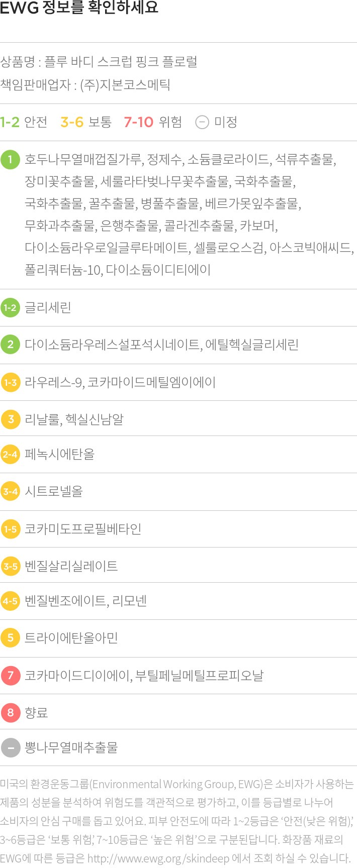Screen dimensions: 357x868
Task: Click the yellow 3-4 badge beside 시트로넬올
Action: [x=10, y=491]
